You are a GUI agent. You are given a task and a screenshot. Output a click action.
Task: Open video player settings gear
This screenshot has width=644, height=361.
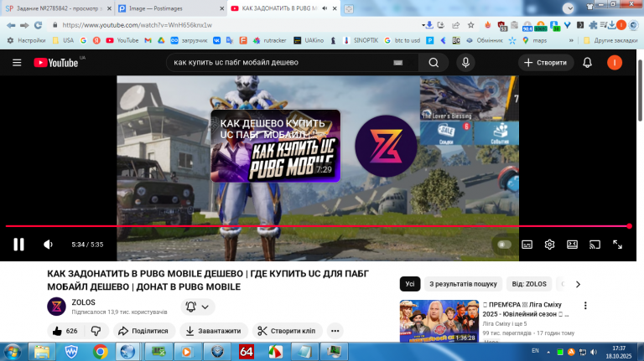(x=549, y=245)
